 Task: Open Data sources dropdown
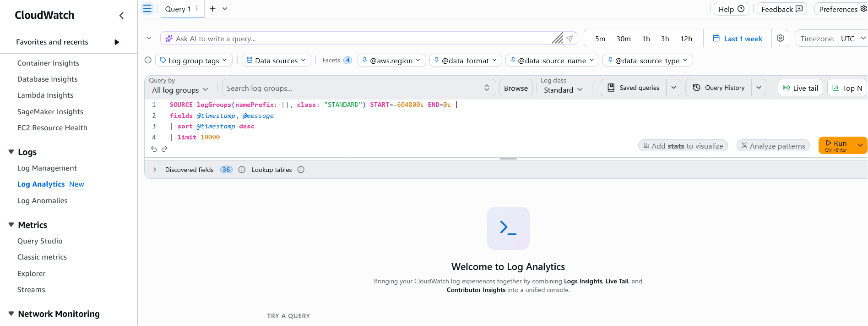pyautogui.click(x=277, y=60)
